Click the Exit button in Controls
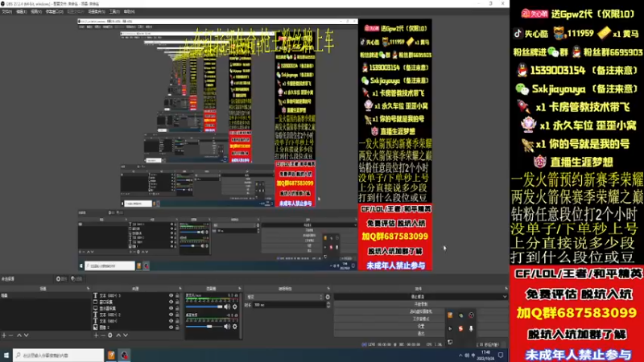 421,334
